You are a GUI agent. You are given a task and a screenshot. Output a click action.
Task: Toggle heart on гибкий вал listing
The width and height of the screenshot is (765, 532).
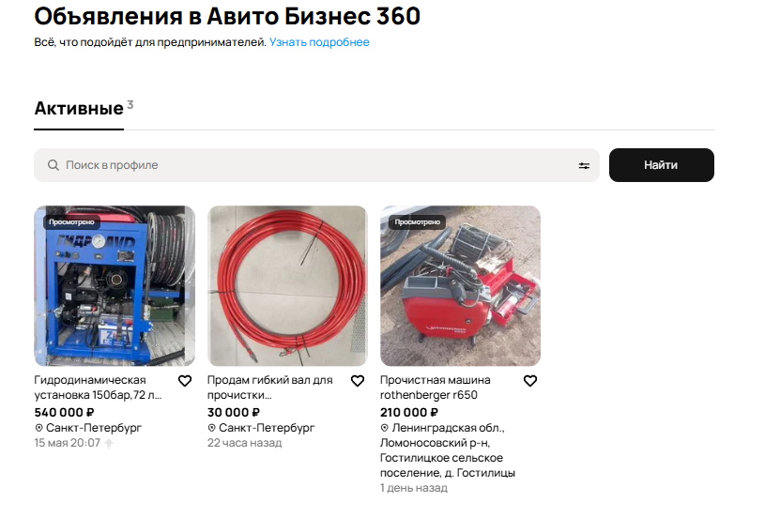(358, 381)
